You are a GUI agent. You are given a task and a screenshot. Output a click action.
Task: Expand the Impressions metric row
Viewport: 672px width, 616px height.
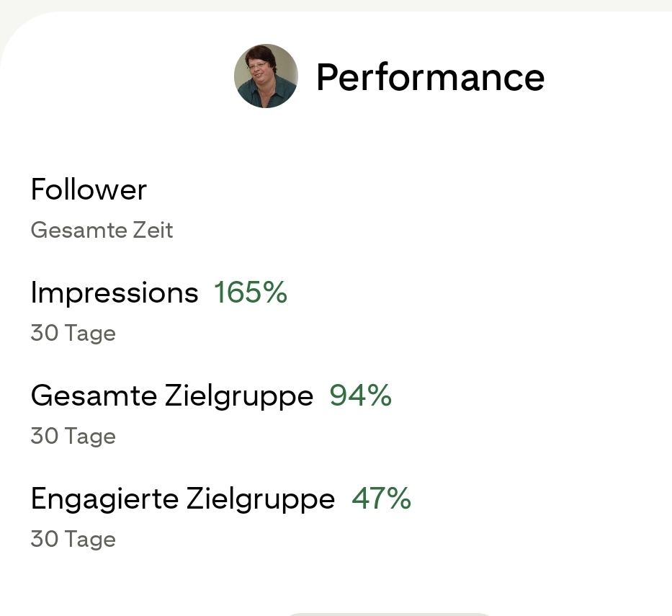tap(114, 293)
